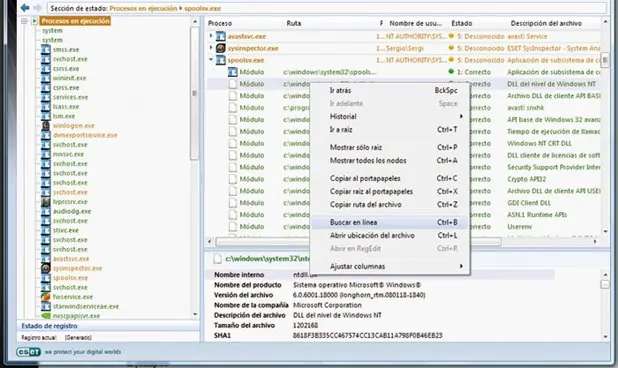
Task: Click the lvprcsrv.exe process icon
Action: tap(46, 202)
